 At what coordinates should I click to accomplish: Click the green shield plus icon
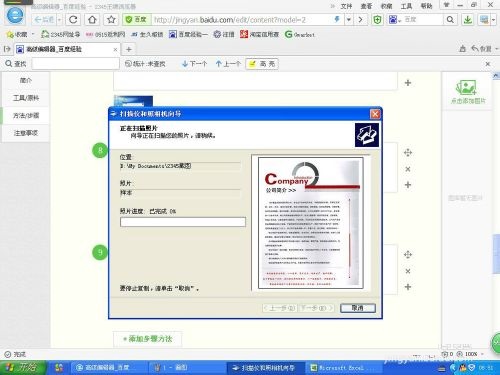377,20
